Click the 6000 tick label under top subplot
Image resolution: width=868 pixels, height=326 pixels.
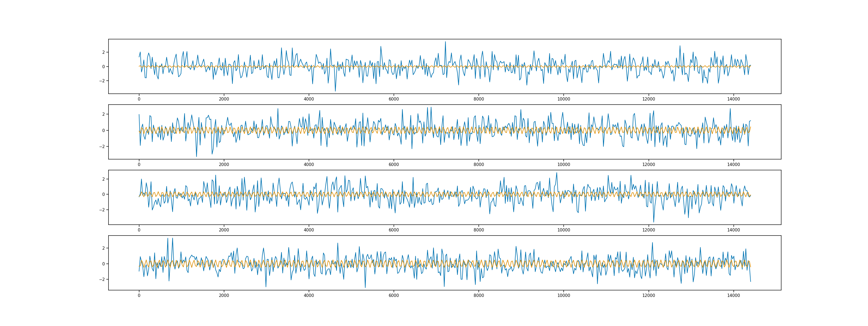point(394,99)
